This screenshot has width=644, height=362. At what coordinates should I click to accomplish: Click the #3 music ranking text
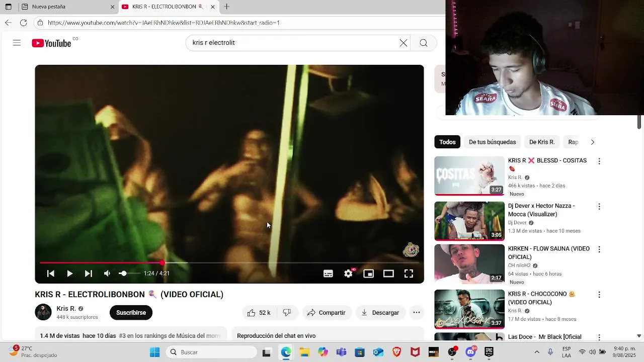[170, 336]
